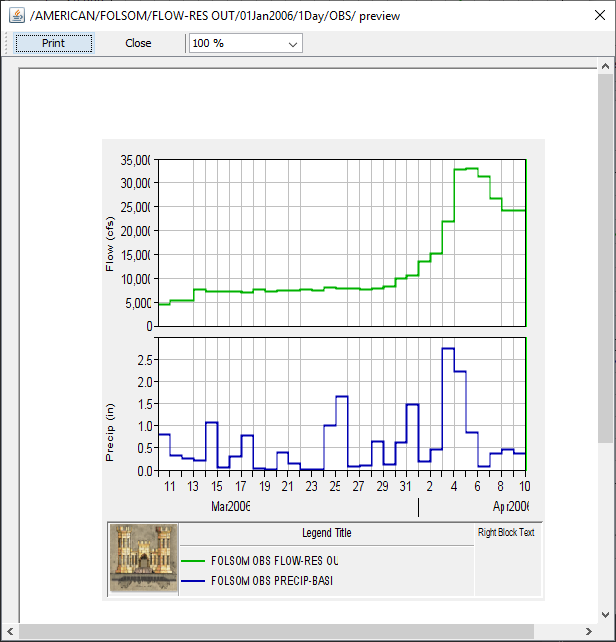Click the Precip (in) axis label
This screenshot has width=616, height=642.
click(110, 432)
